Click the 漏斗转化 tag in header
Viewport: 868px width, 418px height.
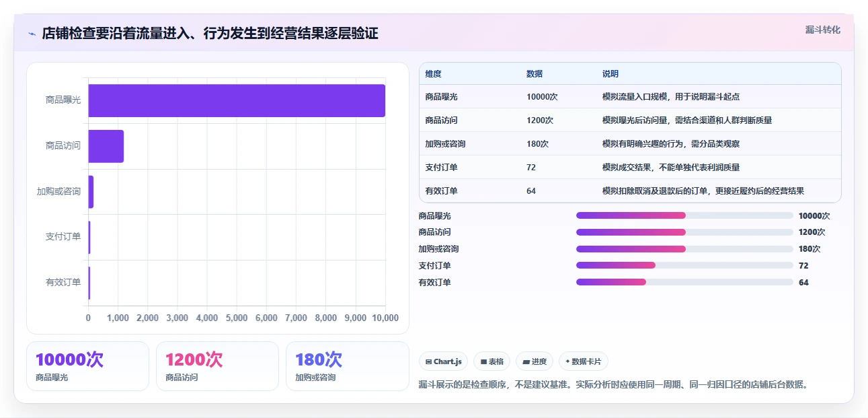pyautogui.click(x=823, y=30)
